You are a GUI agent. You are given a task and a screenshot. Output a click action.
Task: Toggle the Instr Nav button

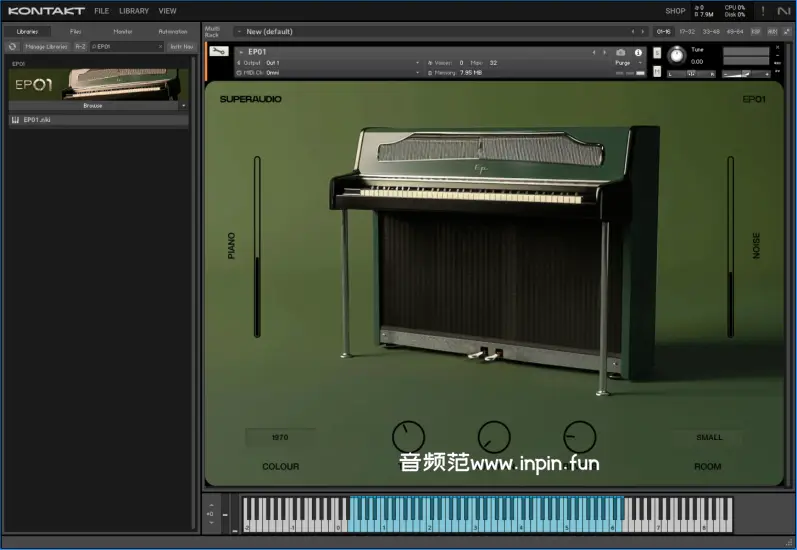pyautogui.click(x=180, y=46)
